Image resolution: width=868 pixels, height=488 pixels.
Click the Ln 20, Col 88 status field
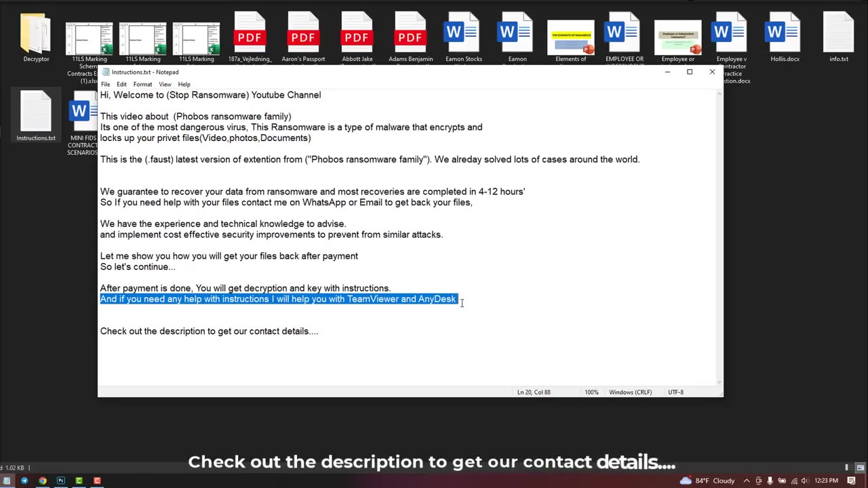(x=534, y=392)
